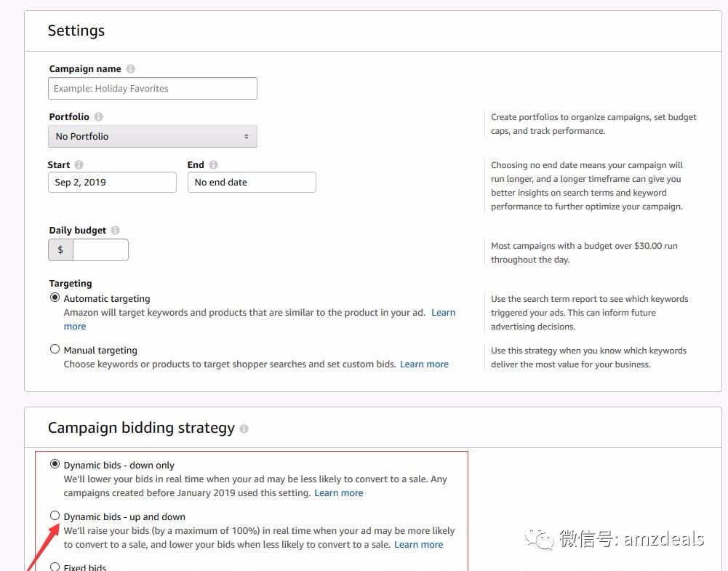Click info icon beside End label
Screen dimensions: 728x571
click(x=213, y=165)
